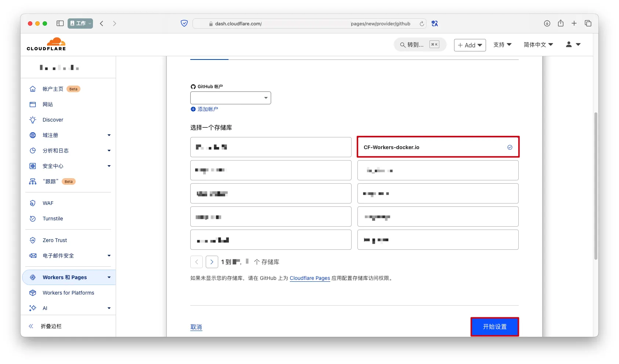The width and height of the screenshot is (619, 364).
Task: Open the Share menu
Action: click(561, 23)
